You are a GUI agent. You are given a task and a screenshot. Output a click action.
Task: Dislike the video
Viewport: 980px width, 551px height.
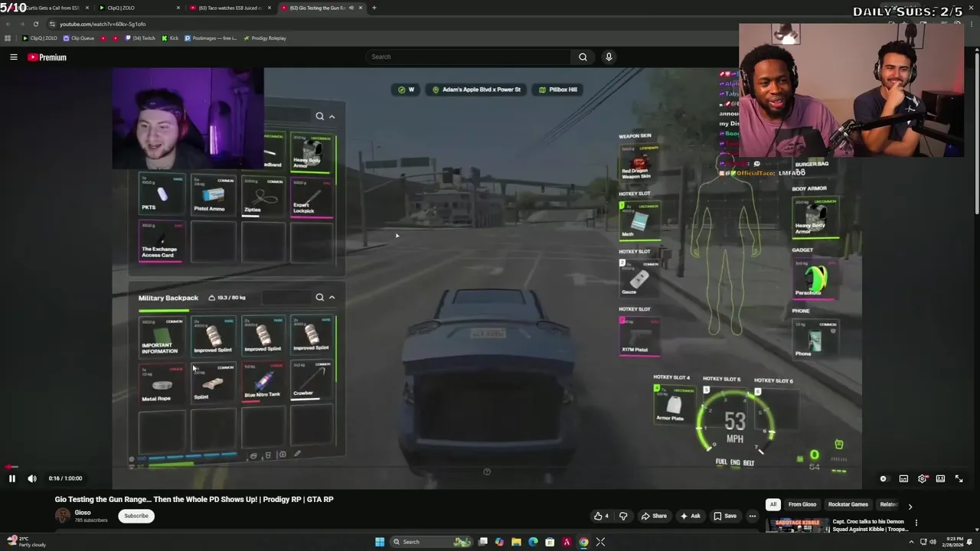pos(622,516)
